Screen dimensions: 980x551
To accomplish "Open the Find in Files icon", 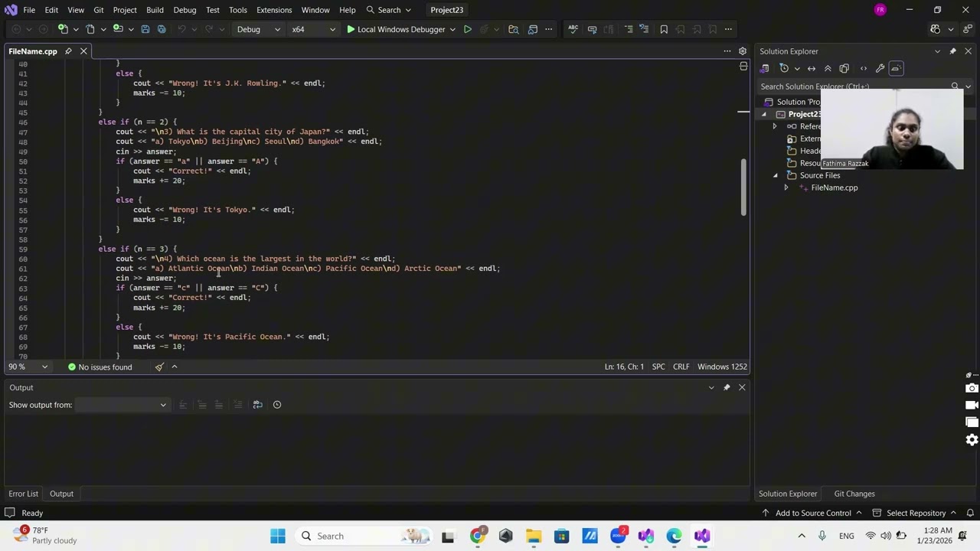I will pyautogui.click(x=513, y=29).
